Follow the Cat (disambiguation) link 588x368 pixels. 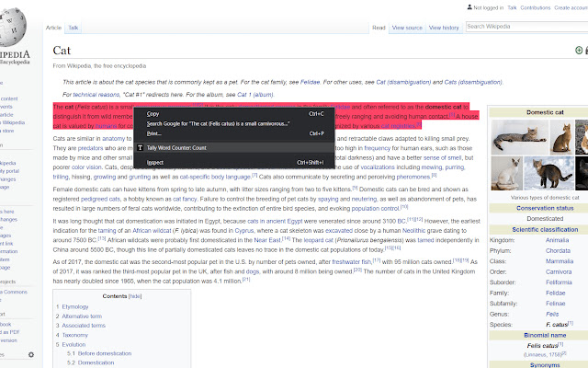403,82
